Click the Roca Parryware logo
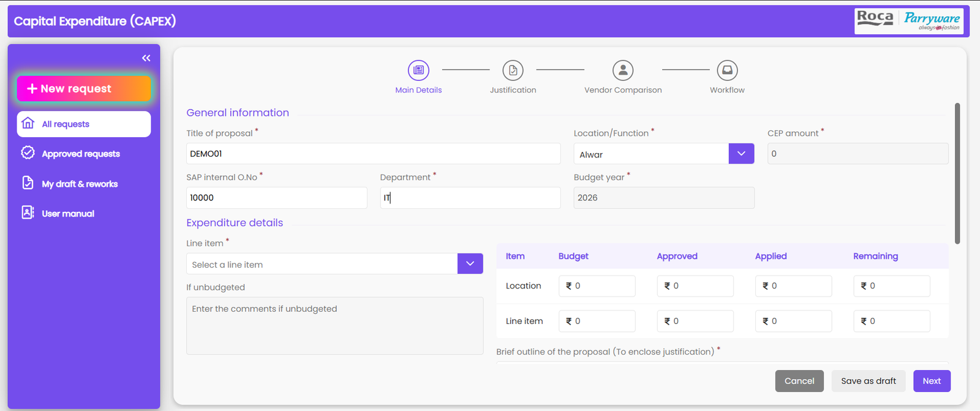Image resolution: width=980 pixels, height=411 pixels. coord(909,21)
